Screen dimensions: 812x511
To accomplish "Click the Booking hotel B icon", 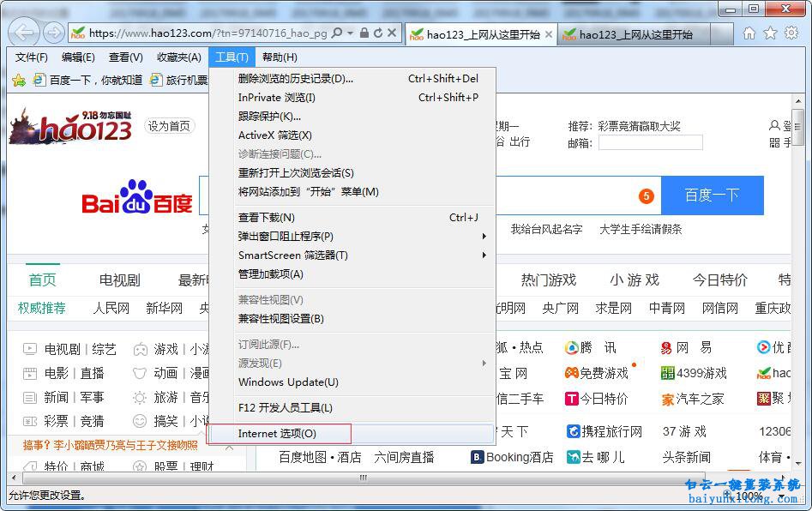I will [x=477, y=457].
